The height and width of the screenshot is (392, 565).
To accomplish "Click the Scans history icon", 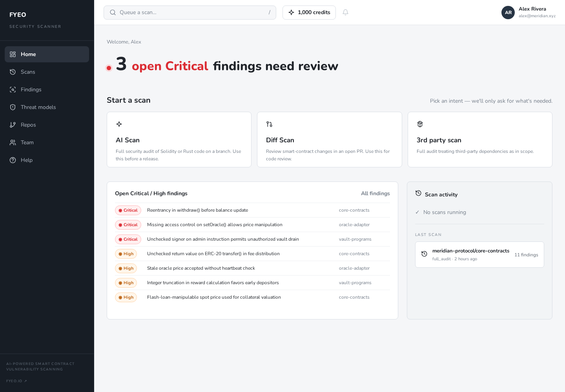I will point(13,72).
